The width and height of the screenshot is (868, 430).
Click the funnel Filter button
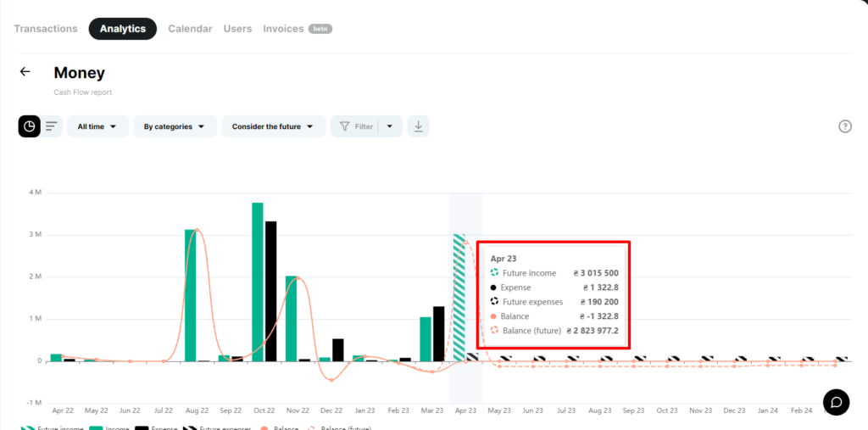tap(357, 126)
